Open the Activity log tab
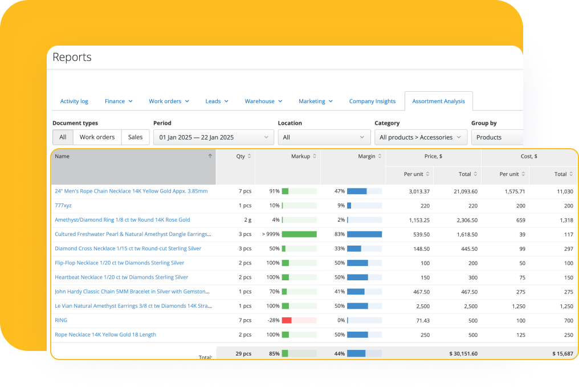 [74, 101]
